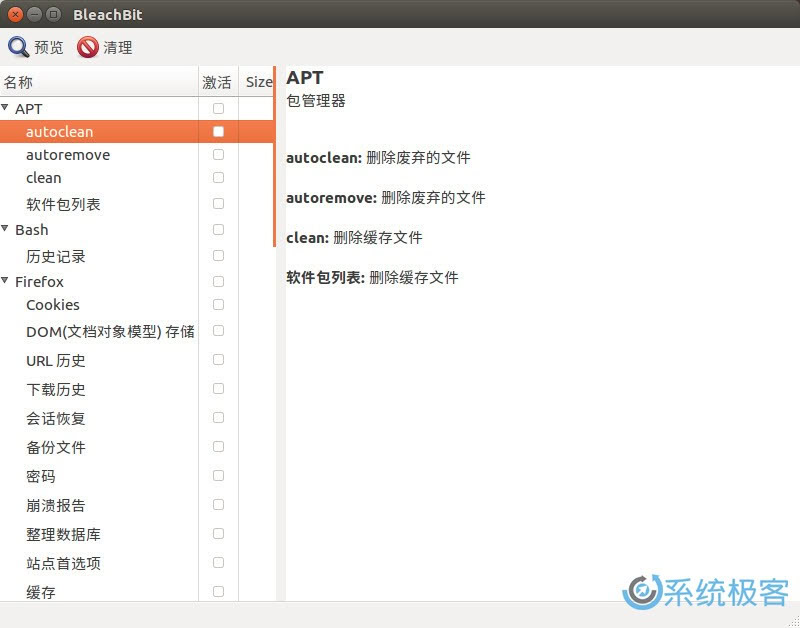Click the '软件包列表: 删除缓存文件' description line
The height and width of the screenshot is (628, 800).
[372, 278]
